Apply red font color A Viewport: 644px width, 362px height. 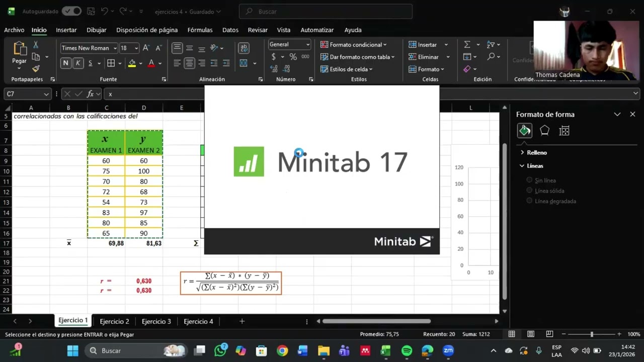(151, 63)
